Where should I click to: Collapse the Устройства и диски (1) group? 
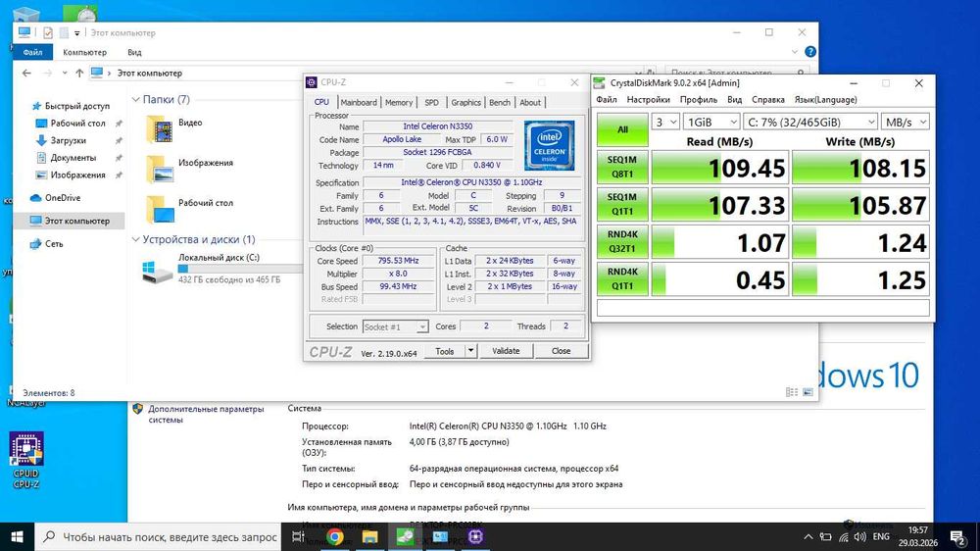135,239
